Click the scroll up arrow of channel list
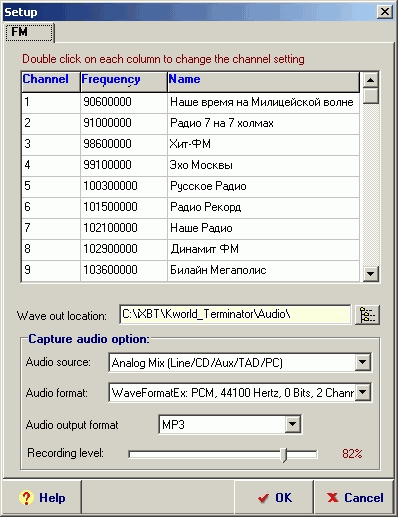This screenshot has width=398, height=517. 370,80
